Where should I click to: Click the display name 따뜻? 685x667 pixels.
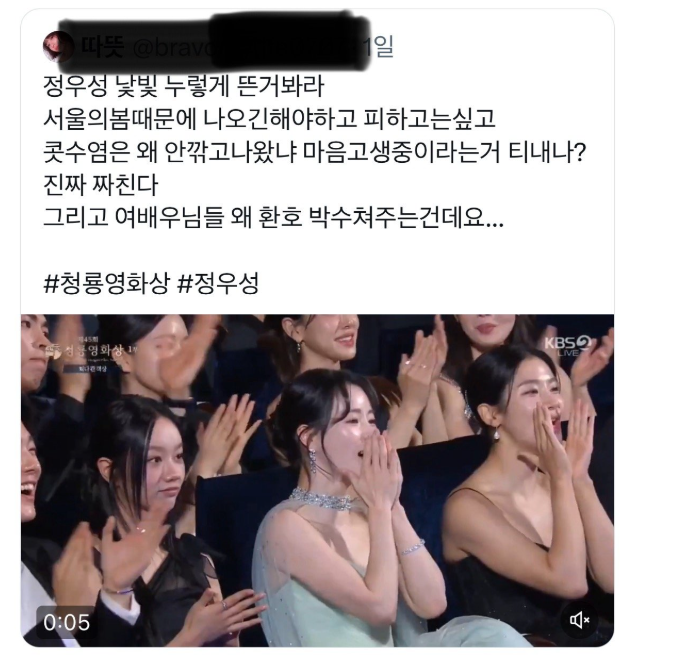(x=102, y=46)
